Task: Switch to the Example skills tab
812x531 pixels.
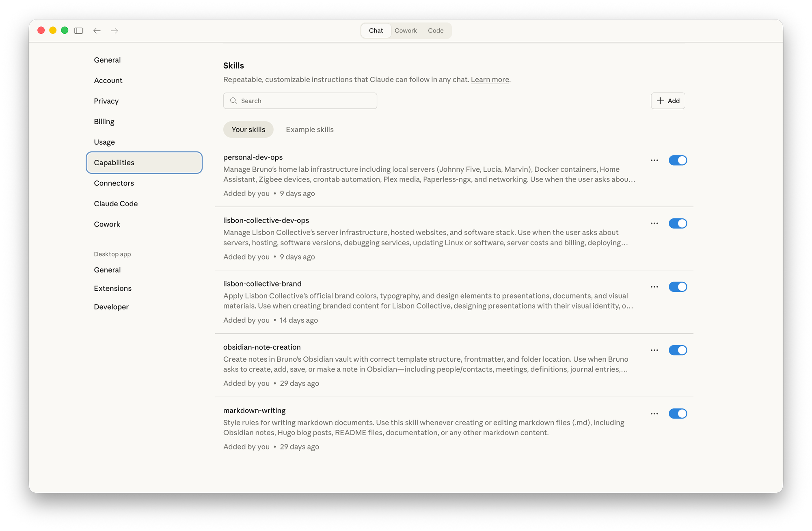Action: 309,130
